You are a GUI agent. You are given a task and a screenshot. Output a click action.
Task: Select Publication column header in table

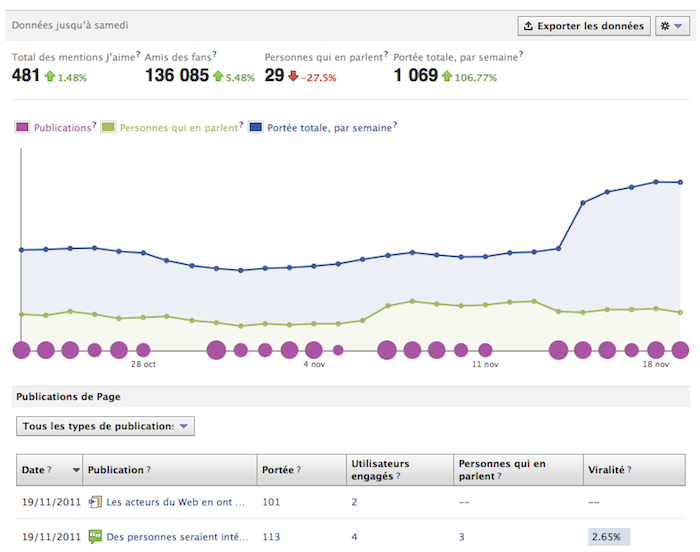click(115, 469)
